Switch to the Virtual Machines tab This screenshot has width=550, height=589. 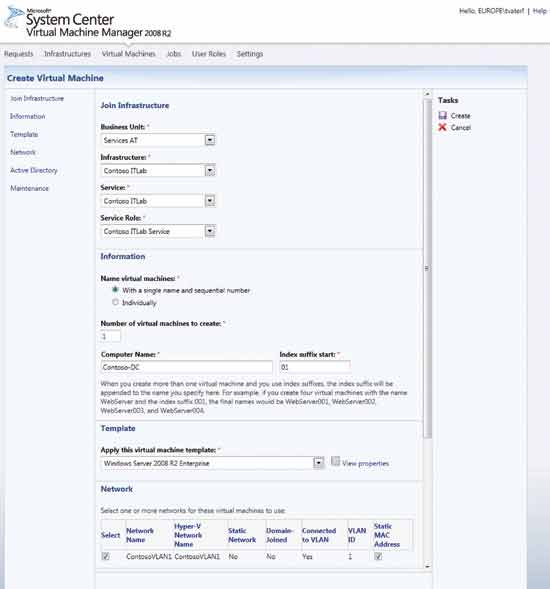click(128, 54)
